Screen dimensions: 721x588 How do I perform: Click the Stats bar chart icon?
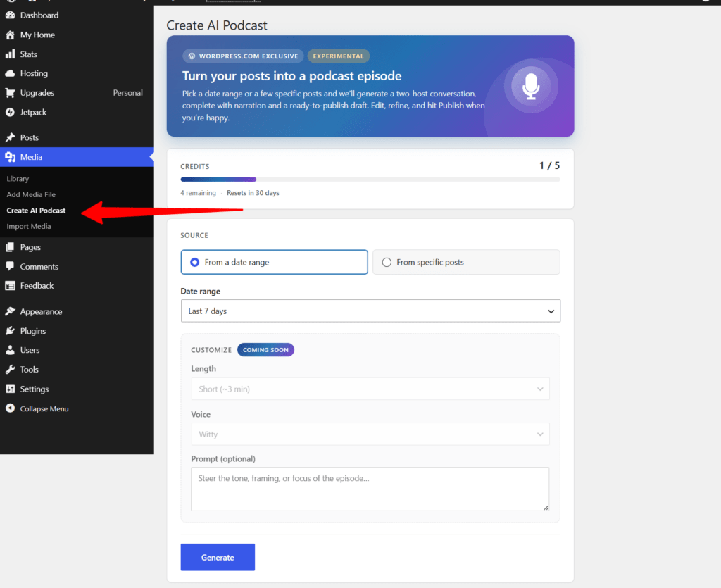pyautogui.click(x=10, y=54)
